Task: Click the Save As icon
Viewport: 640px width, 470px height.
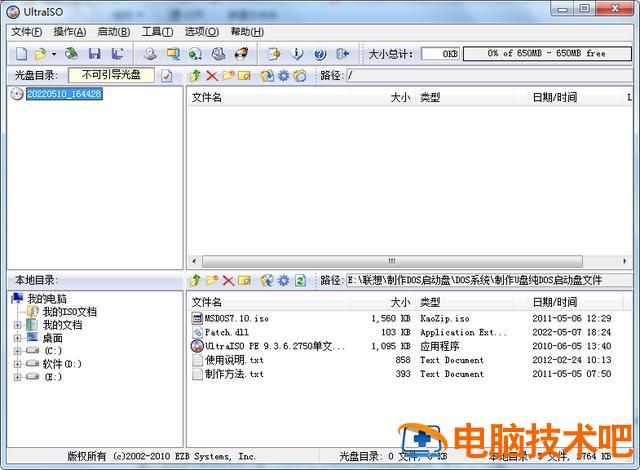Action: (118, 53)
